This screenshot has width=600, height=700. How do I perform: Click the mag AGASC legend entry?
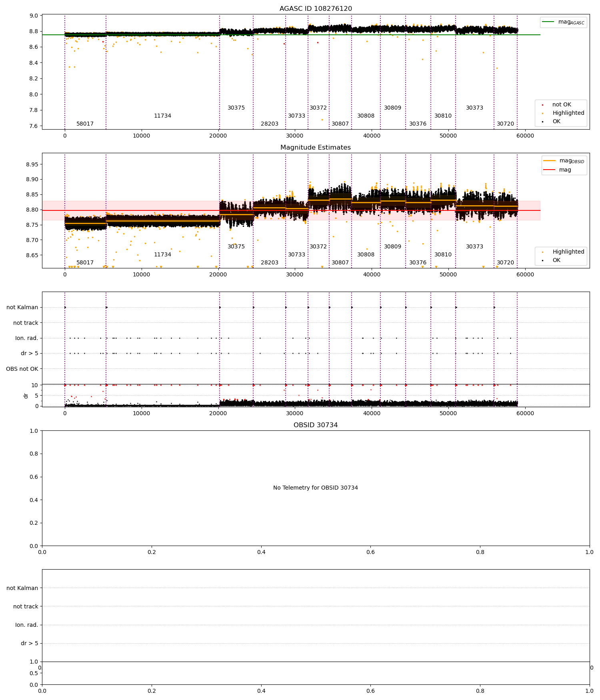pos(564,22)
